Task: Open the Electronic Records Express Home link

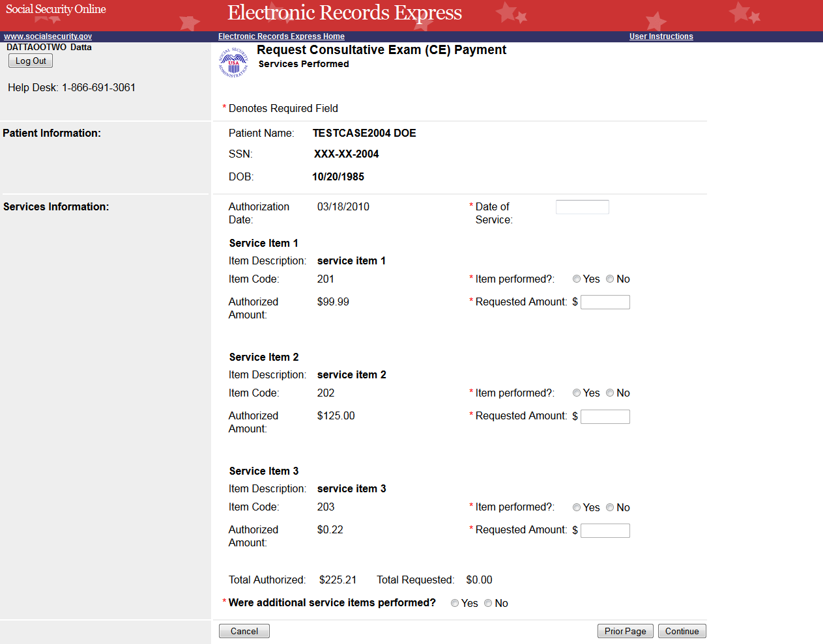Action: [x=281, y=36]
